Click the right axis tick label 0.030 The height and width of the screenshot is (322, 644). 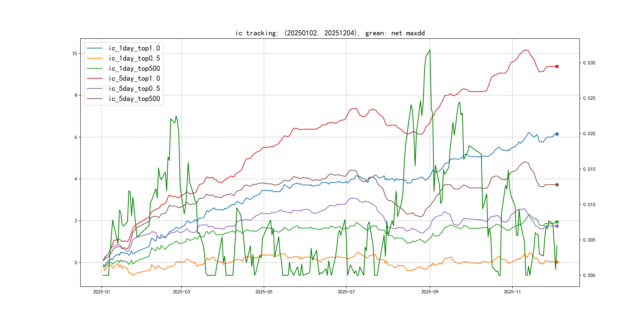tap(589, 63)
